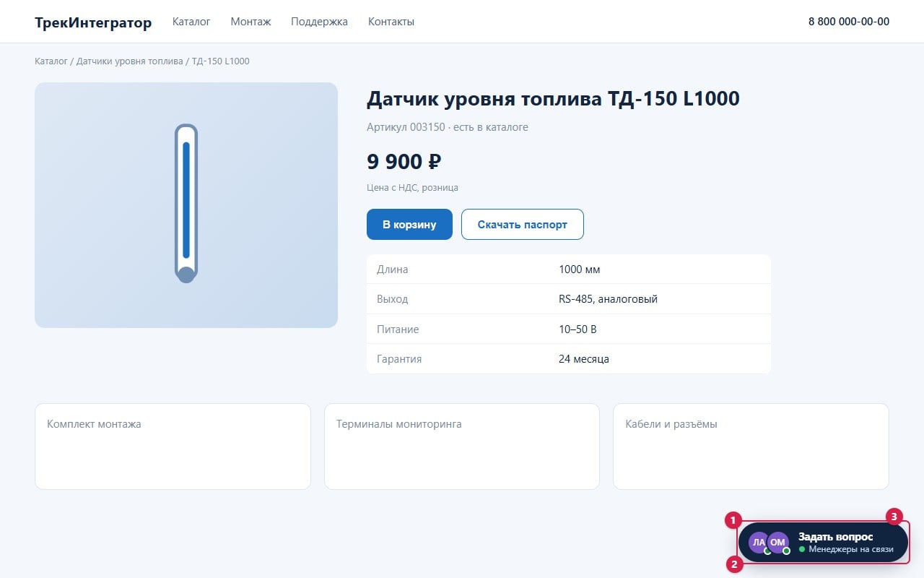
Task: Click Каталог in the breadcrumb
Action: 51,61
